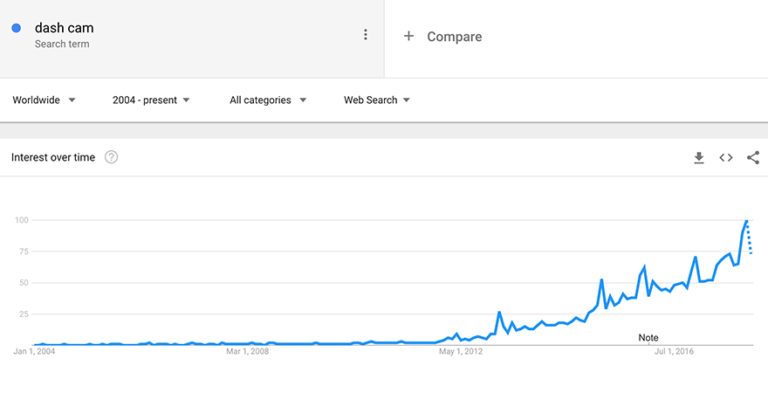The image size is (768, 393).
Task: Expand the All categories dropdown
Action: [x=268, y=100]
